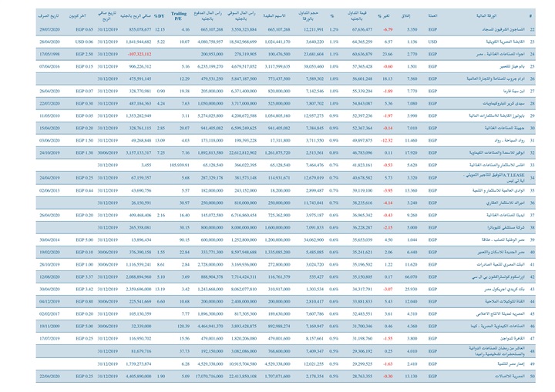Click the 'Trailing P/E' column header

click(x=178, y=16)
